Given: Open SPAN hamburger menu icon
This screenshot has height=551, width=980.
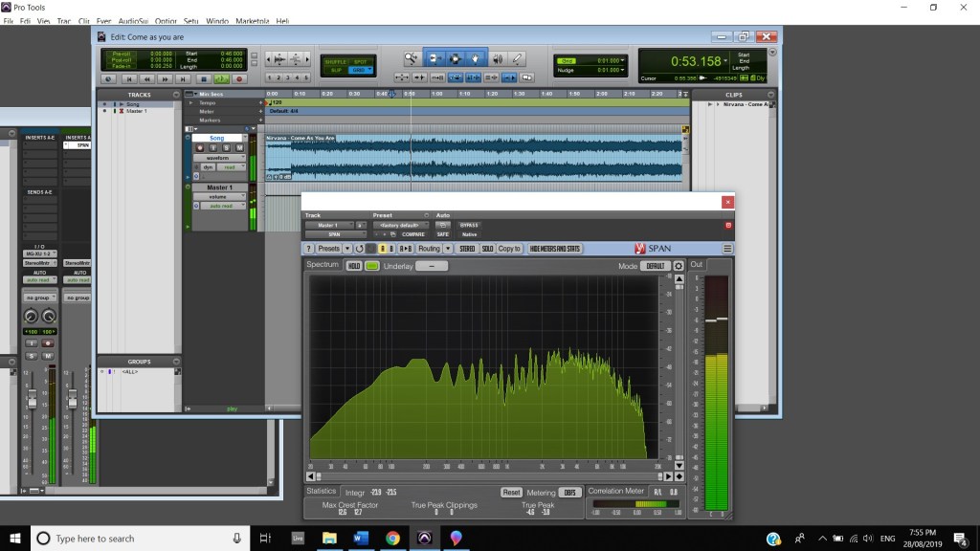Looking at the screenshot, I should tap(727, 249).
